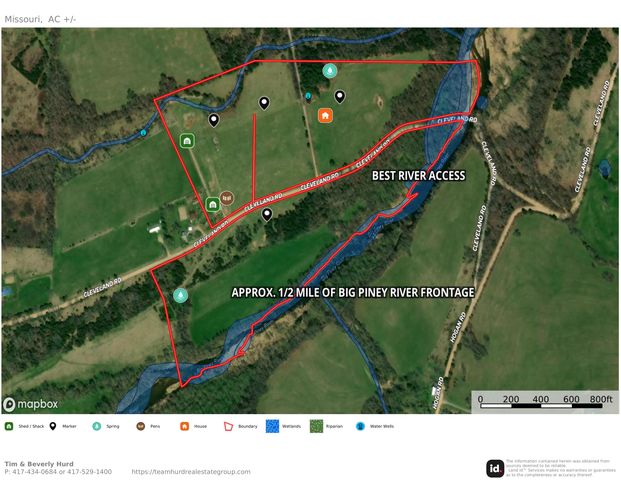Click the black marker south of Cleveland Rd
The height and width of the screenshot is (480, 621).
pyautogui.click(x=267, y=215)
